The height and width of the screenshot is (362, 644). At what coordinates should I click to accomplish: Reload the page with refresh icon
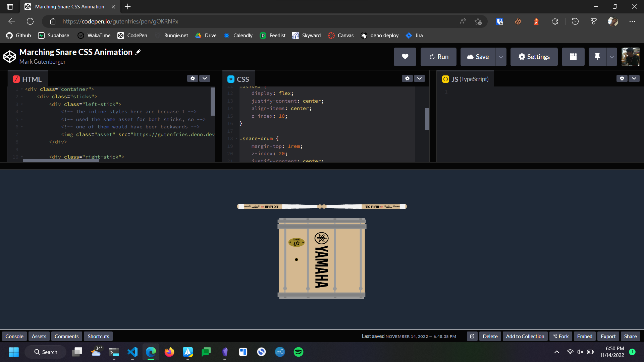(30, 21)
